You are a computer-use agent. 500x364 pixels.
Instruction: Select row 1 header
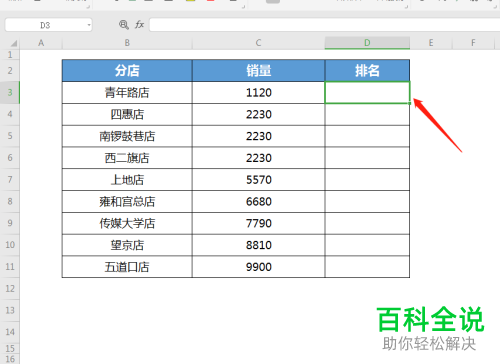tap(10, 55)
